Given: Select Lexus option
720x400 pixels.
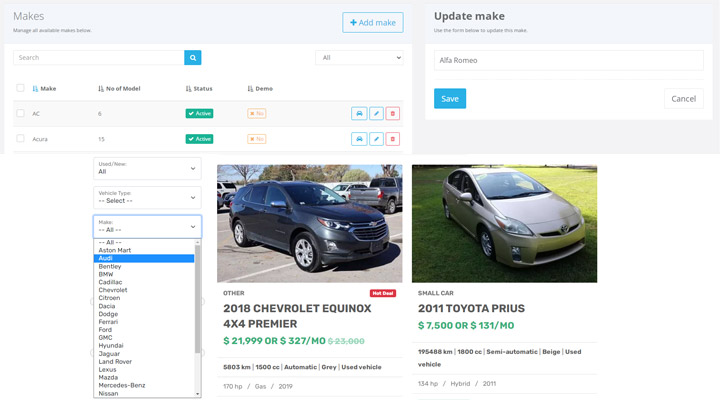Looking at the screenshot, I should pyautogui.click(x=144, y=369).
